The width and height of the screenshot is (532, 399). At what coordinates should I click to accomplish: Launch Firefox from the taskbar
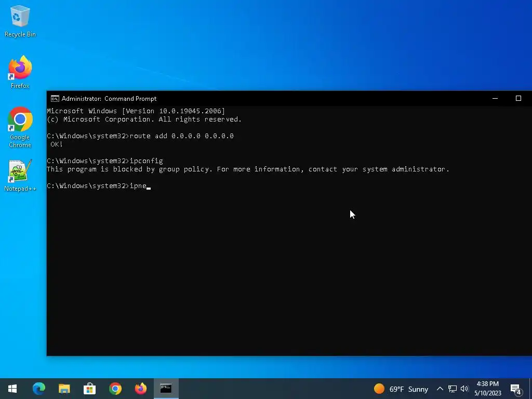(140, 389)
